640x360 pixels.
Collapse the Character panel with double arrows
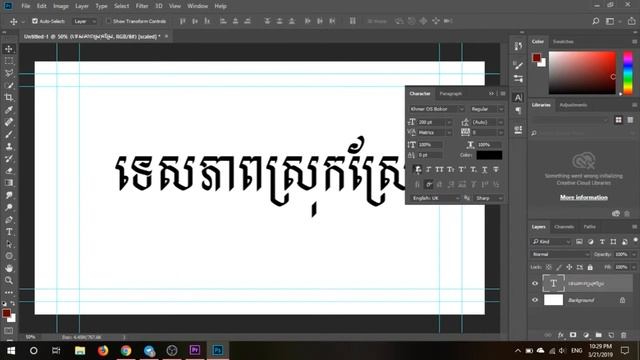pos(491,93)
